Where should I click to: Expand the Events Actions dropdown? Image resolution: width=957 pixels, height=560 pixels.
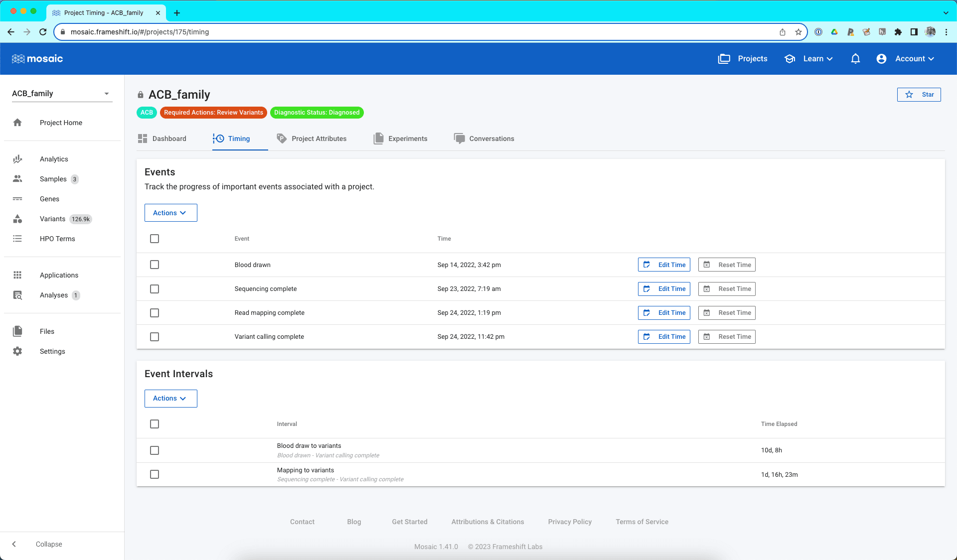click(170, 212)
